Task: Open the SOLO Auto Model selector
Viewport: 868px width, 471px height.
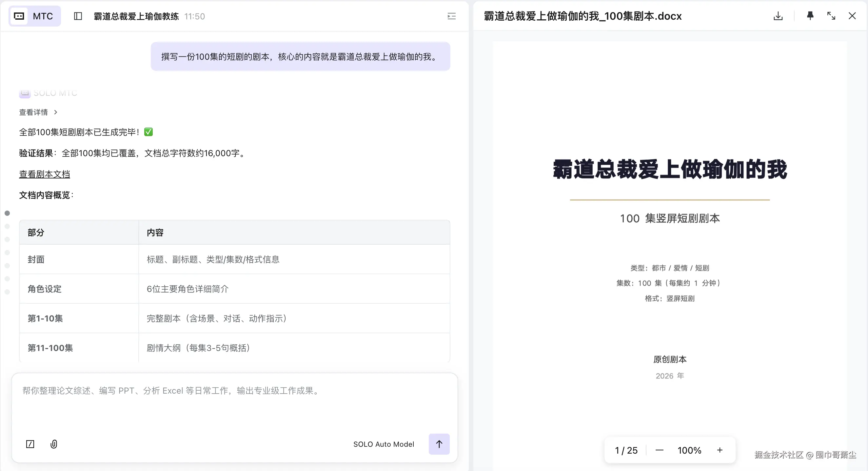Action: click(384, 444)
